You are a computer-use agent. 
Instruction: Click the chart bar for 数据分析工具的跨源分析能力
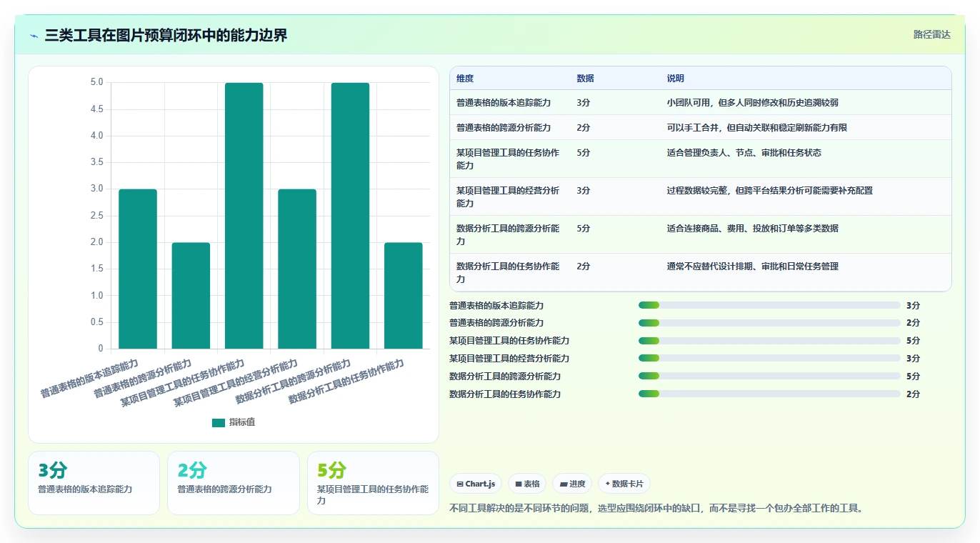click(350, 216)
